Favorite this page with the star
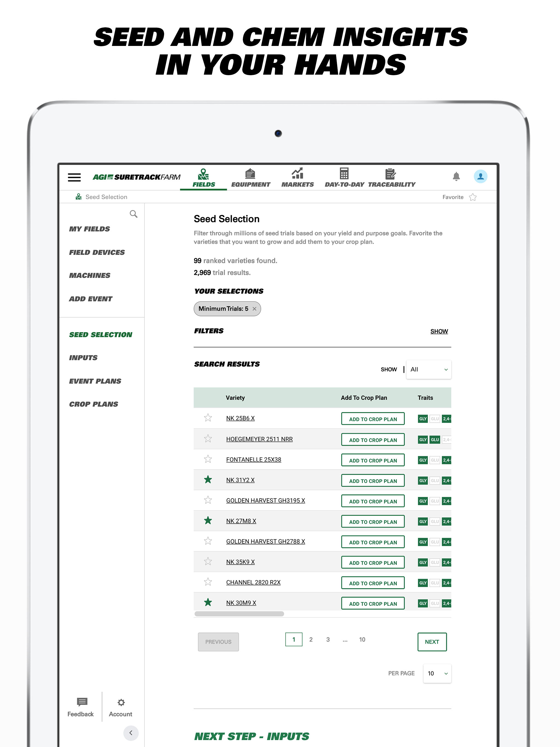The height and width of the screenshot is (747, 560). (x=473, y=197)
